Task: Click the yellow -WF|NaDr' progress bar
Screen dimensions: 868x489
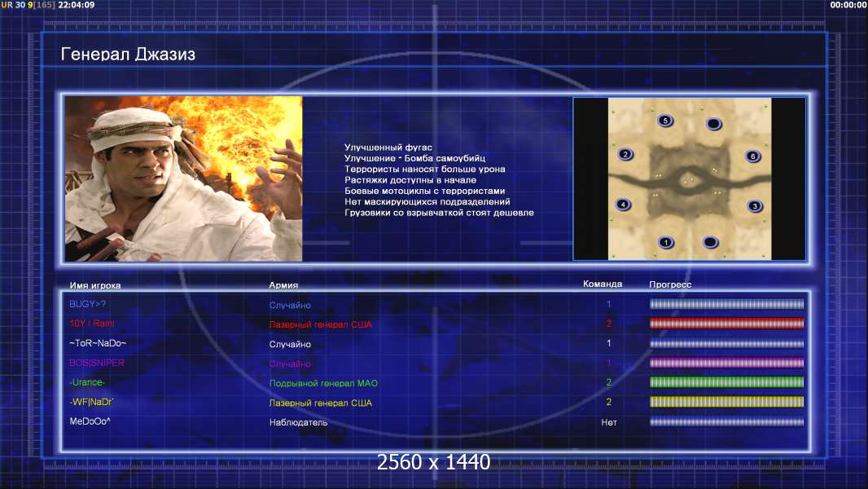Action: coord(726,402)
